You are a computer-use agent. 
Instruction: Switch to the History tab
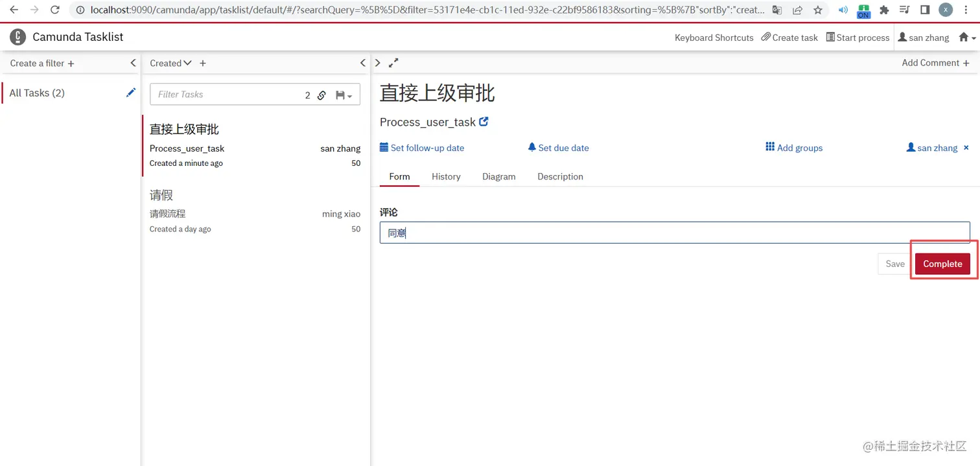[446, 176]
